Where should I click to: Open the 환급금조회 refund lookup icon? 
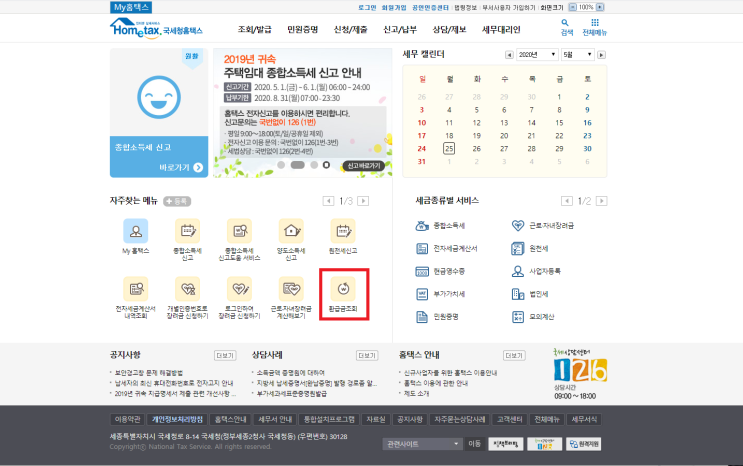343,289
